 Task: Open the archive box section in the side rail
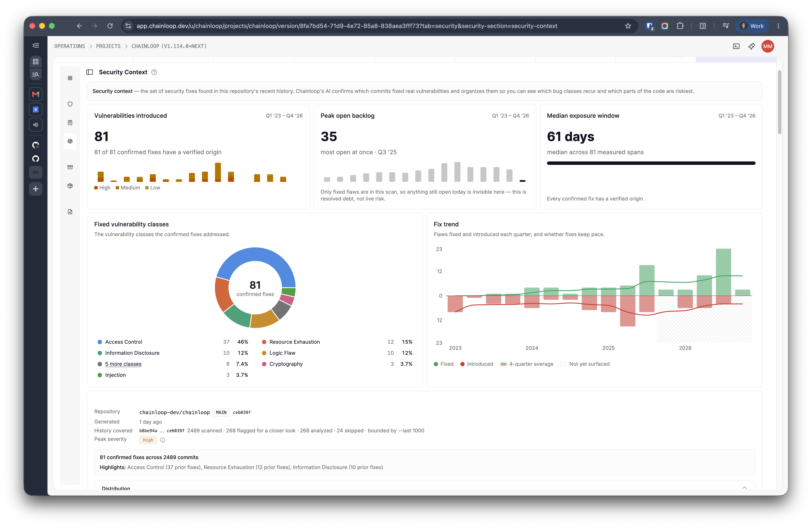(x=70, y=167)
